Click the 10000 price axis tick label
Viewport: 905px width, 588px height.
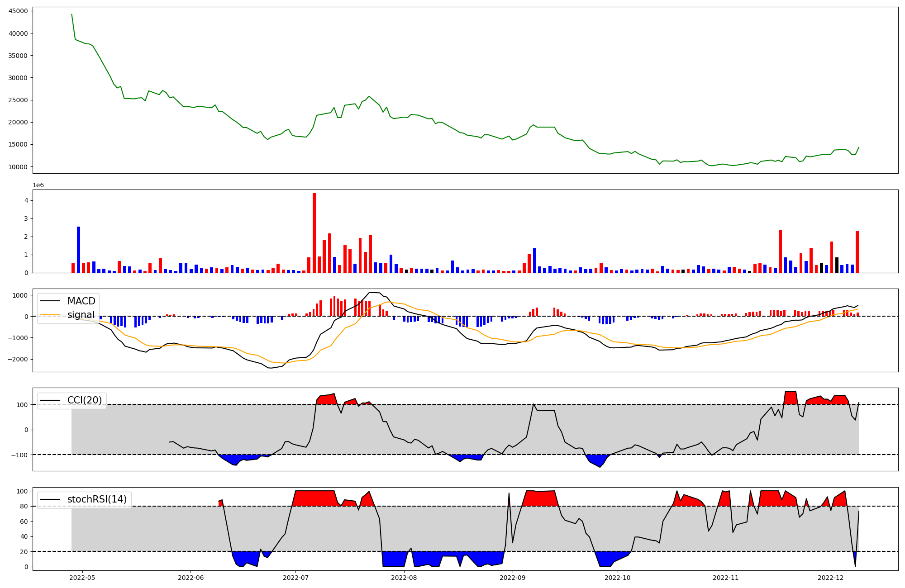pyautogui.click(x=18, y=167)
